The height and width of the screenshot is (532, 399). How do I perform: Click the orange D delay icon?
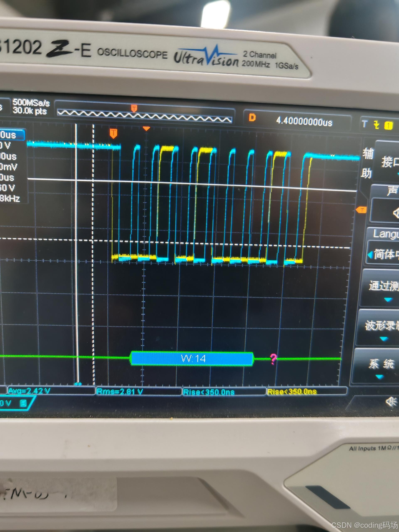tap(252, 118)
